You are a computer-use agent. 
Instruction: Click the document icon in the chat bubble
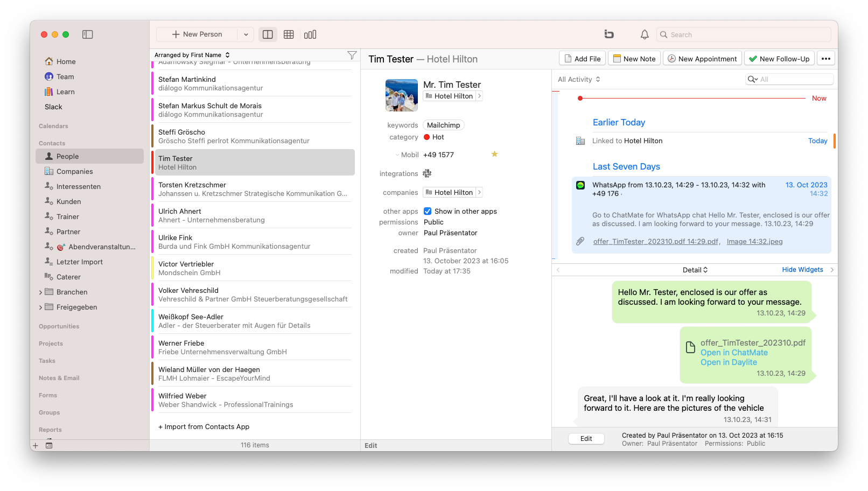pyautogui.click(x=690, y=347)
